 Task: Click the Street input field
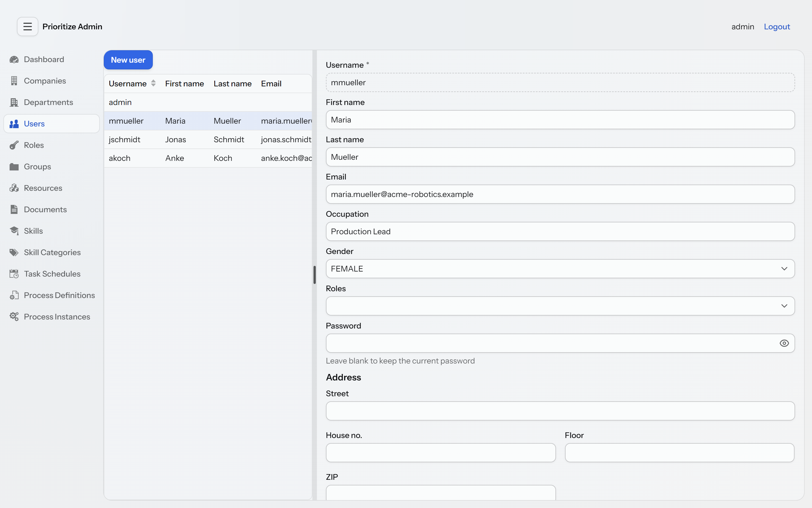coord(560,411)
